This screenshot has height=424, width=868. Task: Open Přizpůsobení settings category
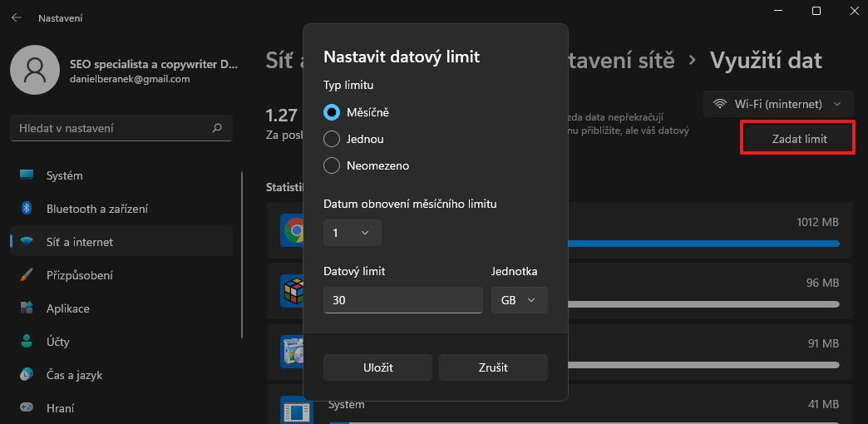coord(121,275)
